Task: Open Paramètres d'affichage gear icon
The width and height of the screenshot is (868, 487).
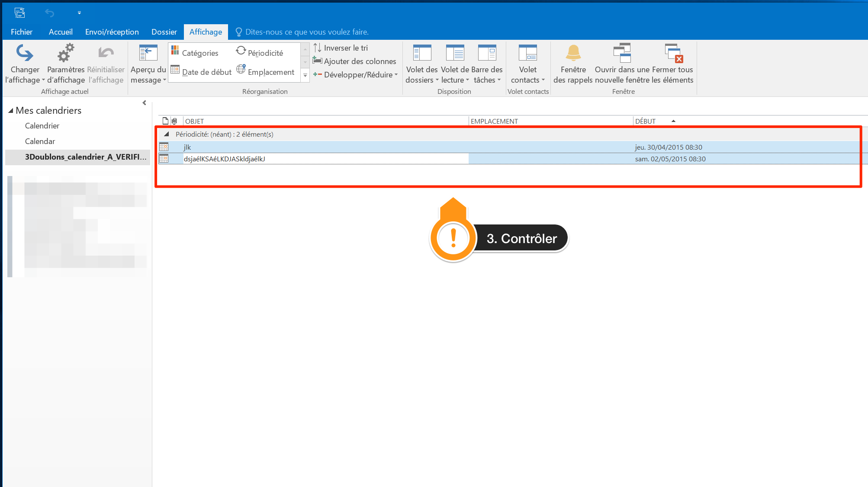Action: tap(66, 53)
